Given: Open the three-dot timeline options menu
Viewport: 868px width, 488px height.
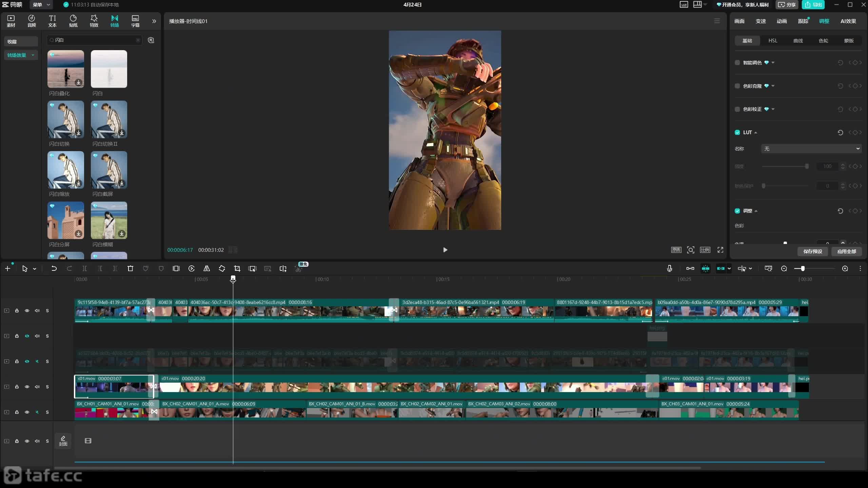Looking at the screenshot, I should 860,268.
